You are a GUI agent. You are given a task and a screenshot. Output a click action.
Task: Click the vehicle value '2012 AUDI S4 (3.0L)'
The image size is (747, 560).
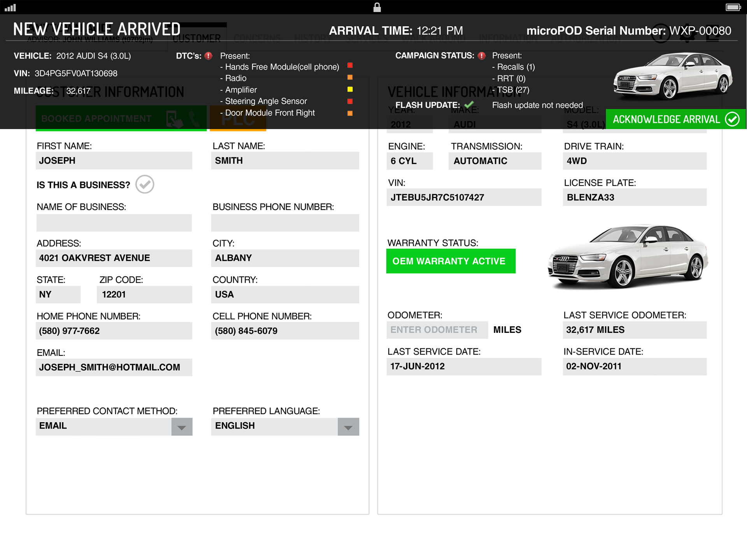click(x=94, y=56)
